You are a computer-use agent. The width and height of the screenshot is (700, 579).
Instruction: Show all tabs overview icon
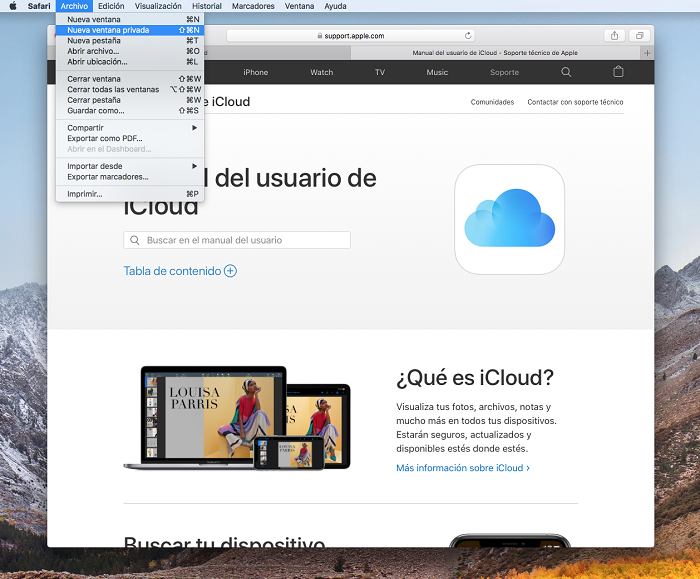(x=639, y=35)
